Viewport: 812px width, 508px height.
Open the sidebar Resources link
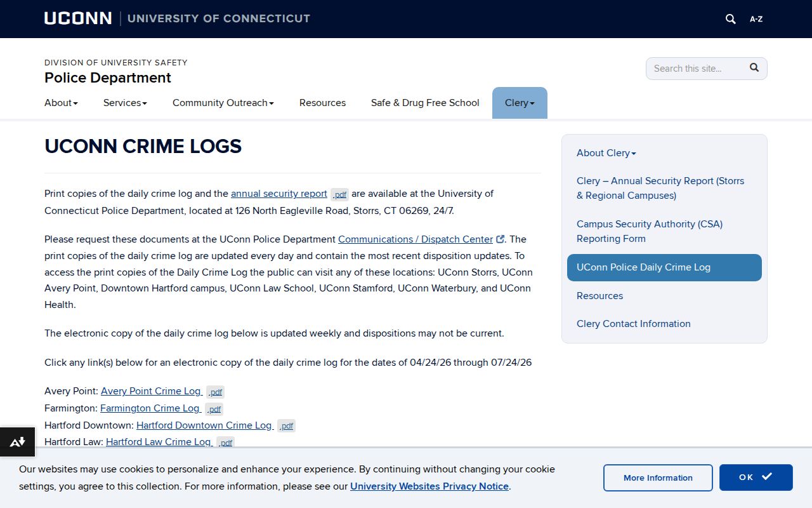click(599, 296)
